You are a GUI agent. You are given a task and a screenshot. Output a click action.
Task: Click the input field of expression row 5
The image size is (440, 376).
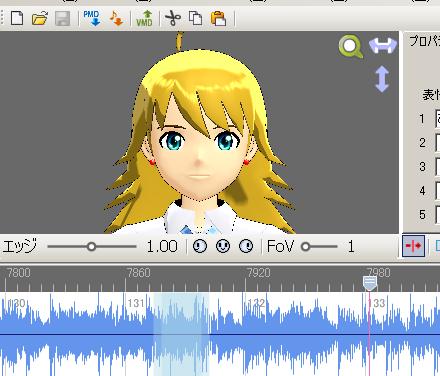click(438, 214)
